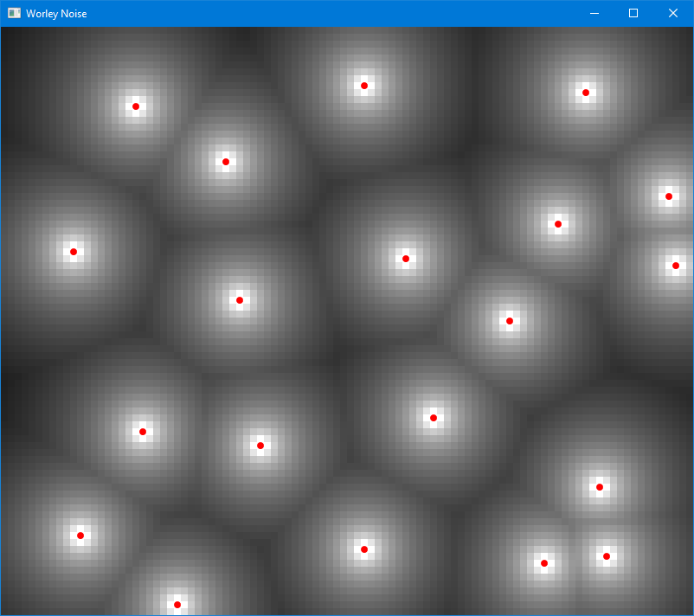Viewport: 694px width, 616px height.
Task: Minimize the Worley Noise window
Action: pos(594,13)
